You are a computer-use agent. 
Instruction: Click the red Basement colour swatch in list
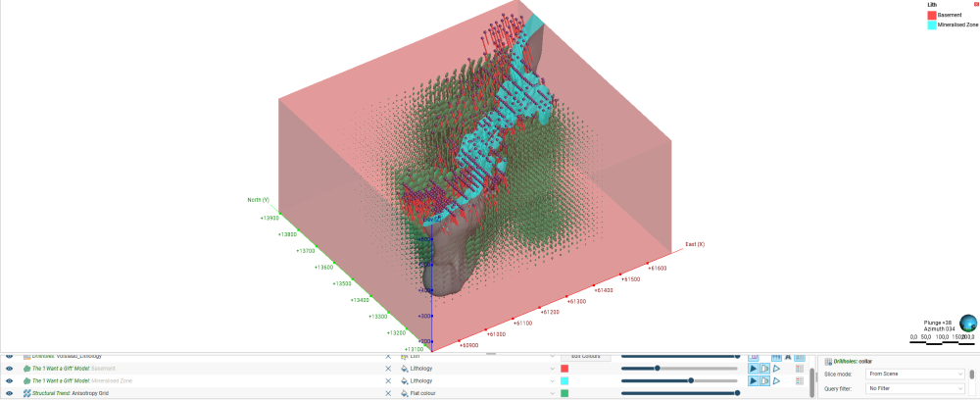click(564, 368)
